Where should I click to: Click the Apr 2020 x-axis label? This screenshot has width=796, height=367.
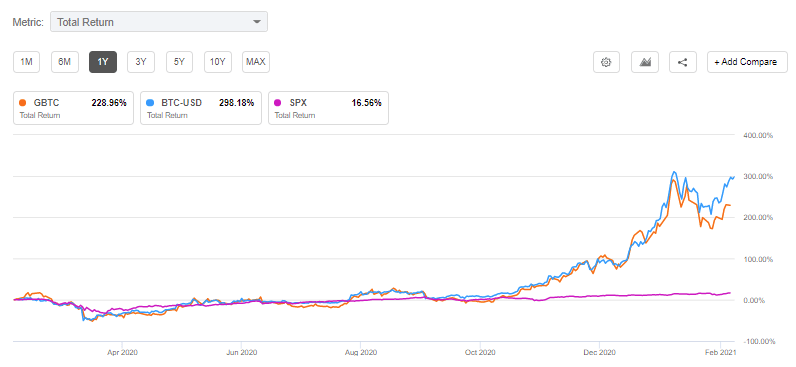[x=122, y=352]
